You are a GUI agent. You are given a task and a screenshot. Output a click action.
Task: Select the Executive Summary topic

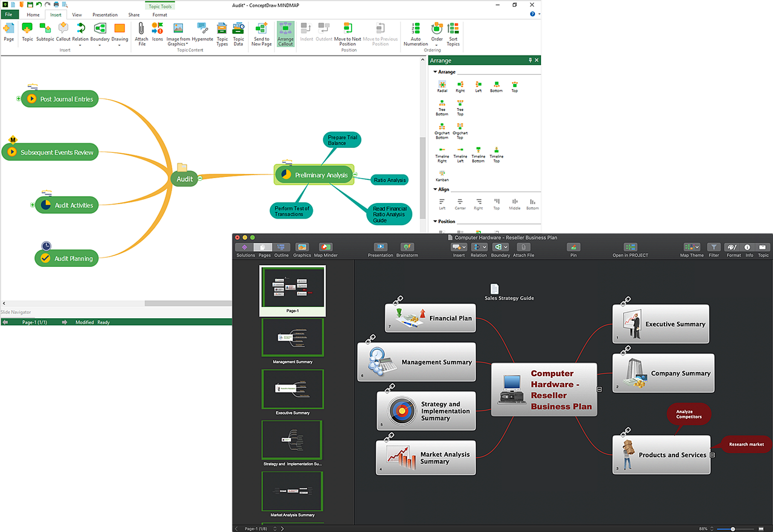pyautogui.click(x=661, y=324)
